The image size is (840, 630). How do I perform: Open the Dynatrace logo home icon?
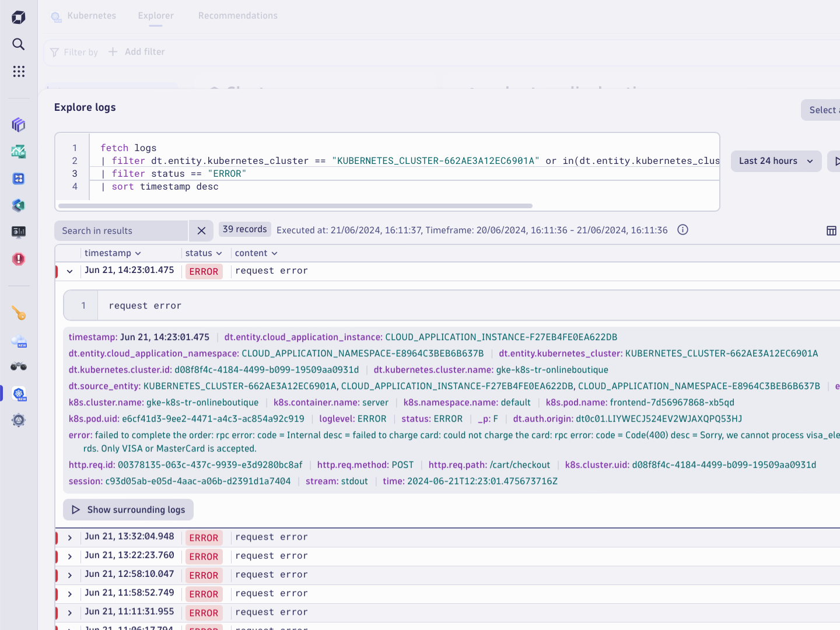(x=19, y=17)
